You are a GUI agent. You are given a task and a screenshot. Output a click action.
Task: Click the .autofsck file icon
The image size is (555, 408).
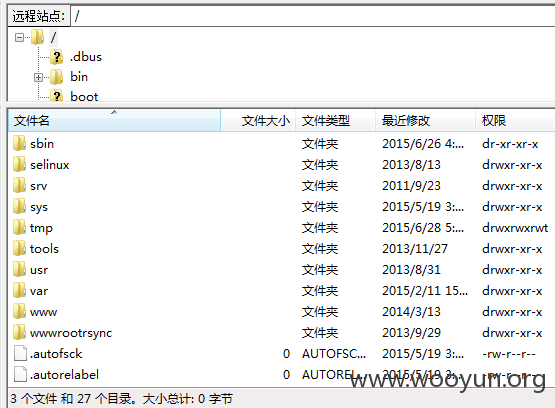pyautogui.click(x=20, y=354)
